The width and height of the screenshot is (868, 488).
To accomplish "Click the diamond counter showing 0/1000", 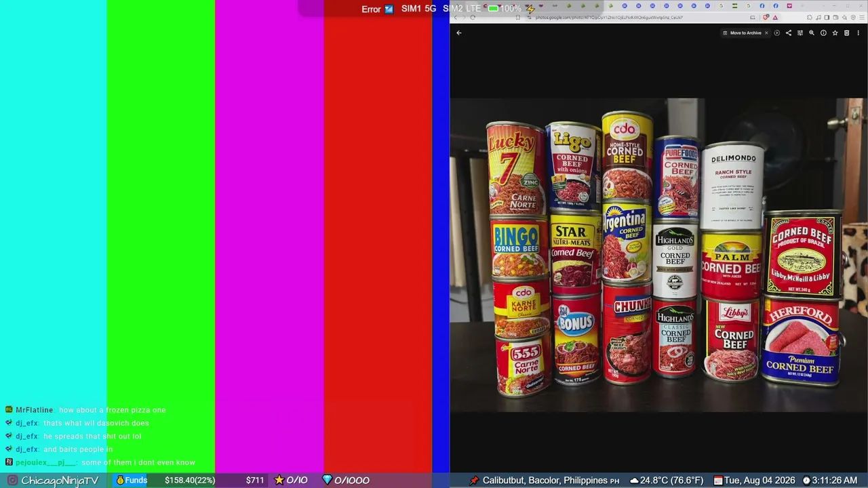I will [x=346, y=481].
